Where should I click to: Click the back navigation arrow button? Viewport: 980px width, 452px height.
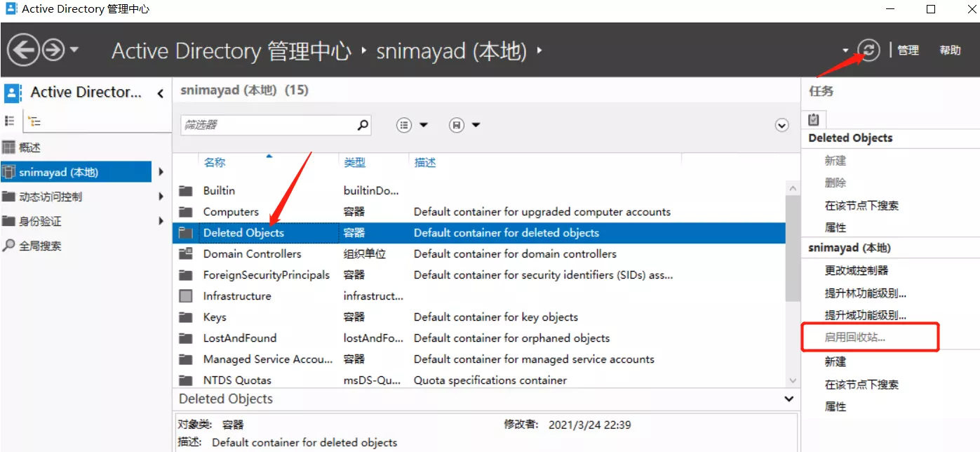click(x=23, y=51)
